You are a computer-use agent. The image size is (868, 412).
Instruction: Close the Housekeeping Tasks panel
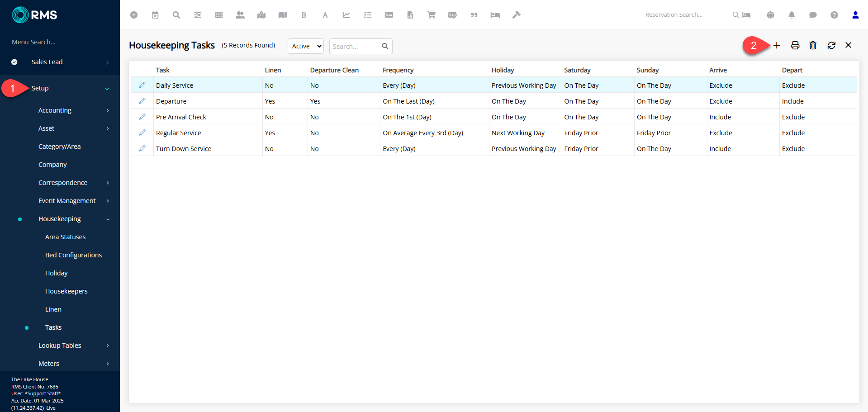coord(849,45)
